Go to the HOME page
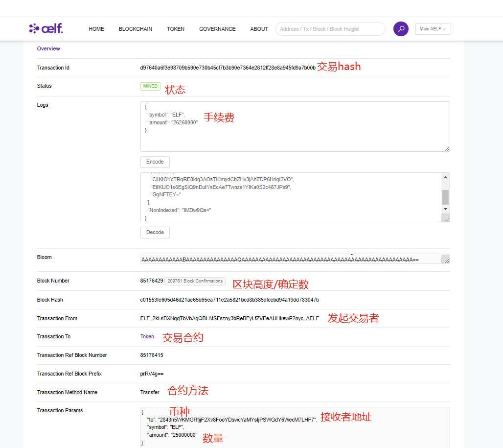The image size is (503, 448). [x=96, y=29]
